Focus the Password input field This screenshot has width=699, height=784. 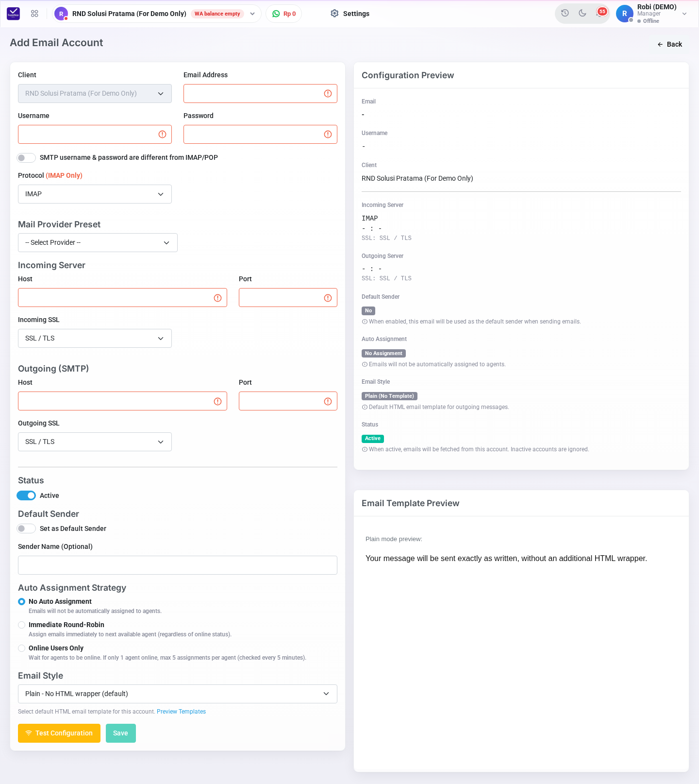(260, 135)
